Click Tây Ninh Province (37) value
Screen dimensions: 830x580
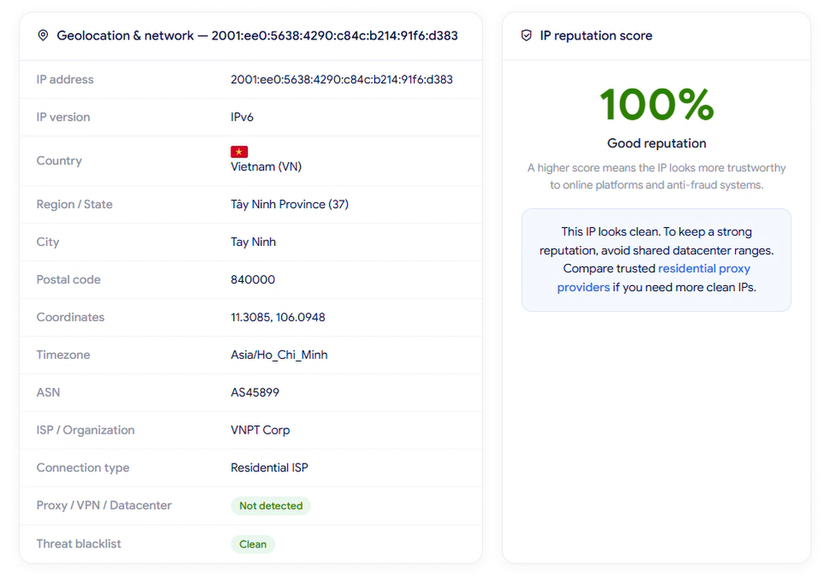[290, 204]
